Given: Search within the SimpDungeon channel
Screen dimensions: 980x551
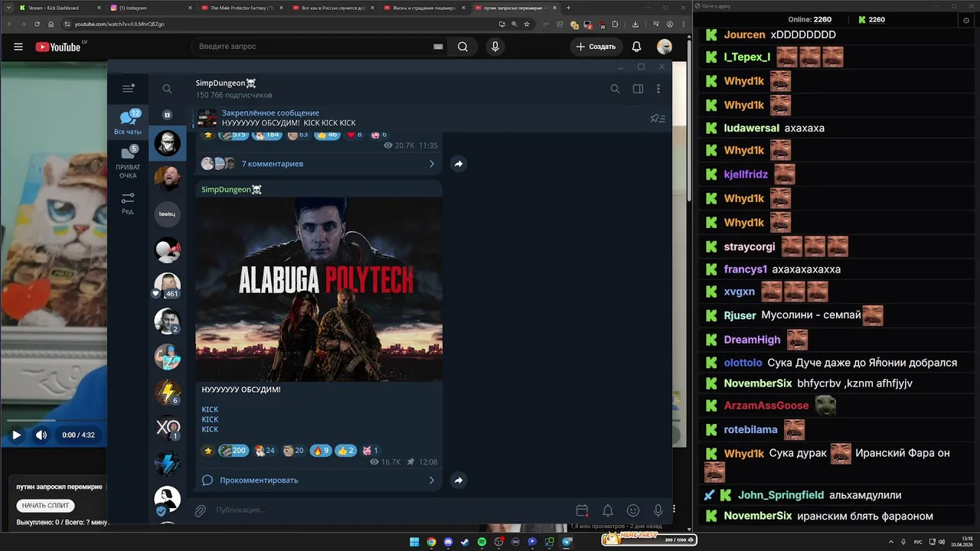Looking at the screenshot, I should tap(615, 89).
